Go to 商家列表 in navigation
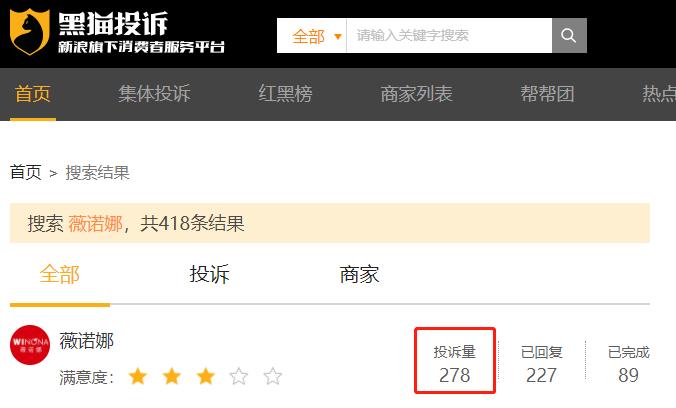This screenshot has width=676, height=408. tap(416, 94)
